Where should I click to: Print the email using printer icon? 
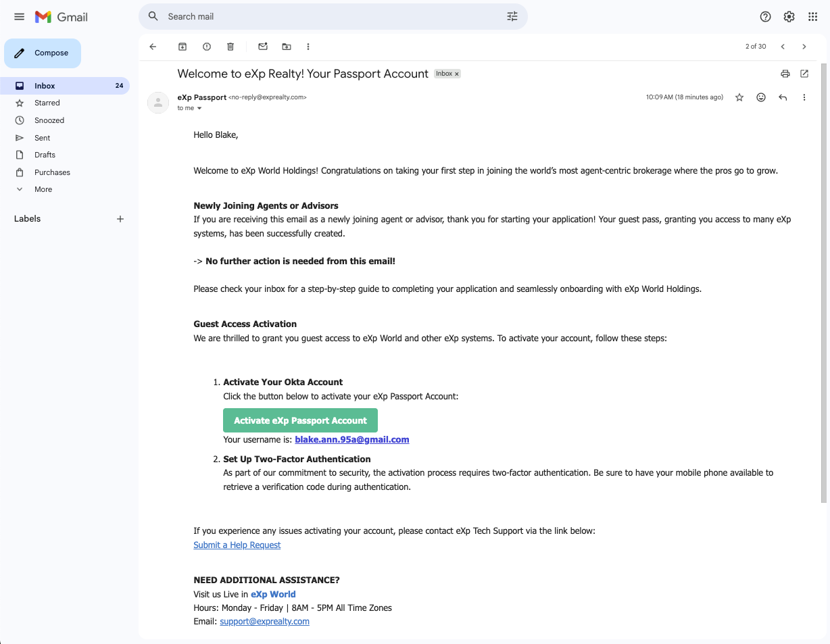click(x=785, y=74)
